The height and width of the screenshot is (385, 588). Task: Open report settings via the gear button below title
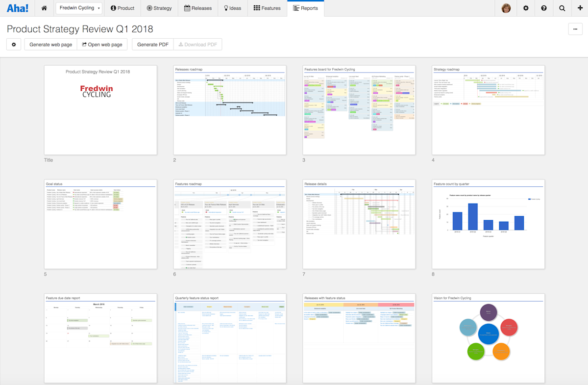13,44
